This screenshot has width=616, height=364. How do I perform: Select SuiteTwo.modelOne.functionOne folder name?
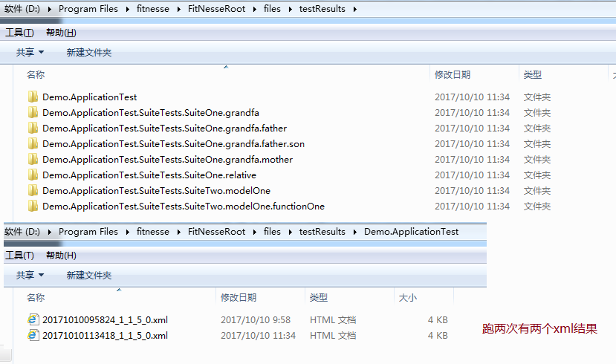[x=184, y=207]
